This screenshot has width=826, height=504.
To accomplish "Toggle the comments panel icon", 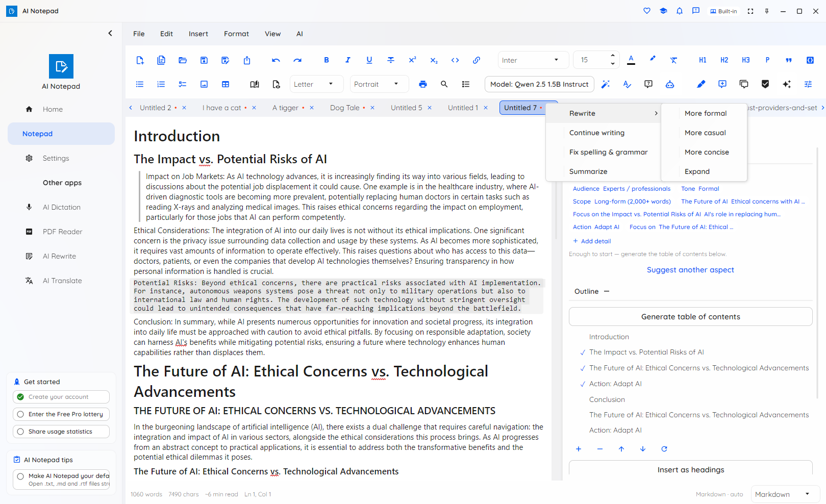I will [744, 84].
